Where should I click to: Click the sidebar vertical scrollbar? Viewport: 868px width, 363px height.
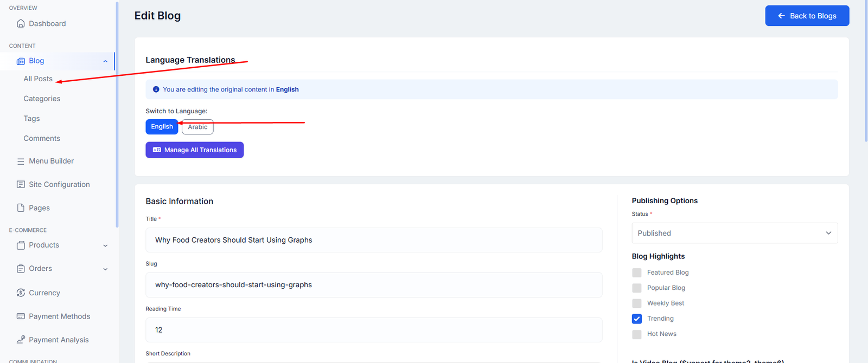click(x=117, y=114)
